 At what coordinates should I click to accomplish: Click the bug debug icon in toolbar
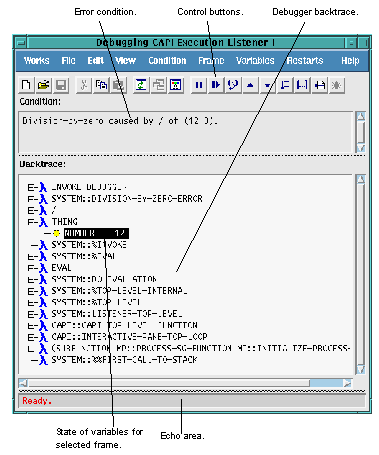tap(336, 85)
